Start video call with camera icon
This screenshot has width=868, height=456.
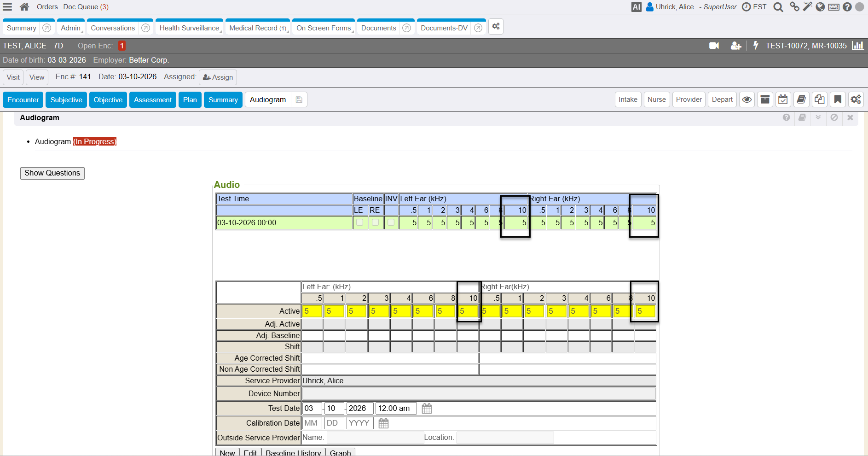[714, 46]
